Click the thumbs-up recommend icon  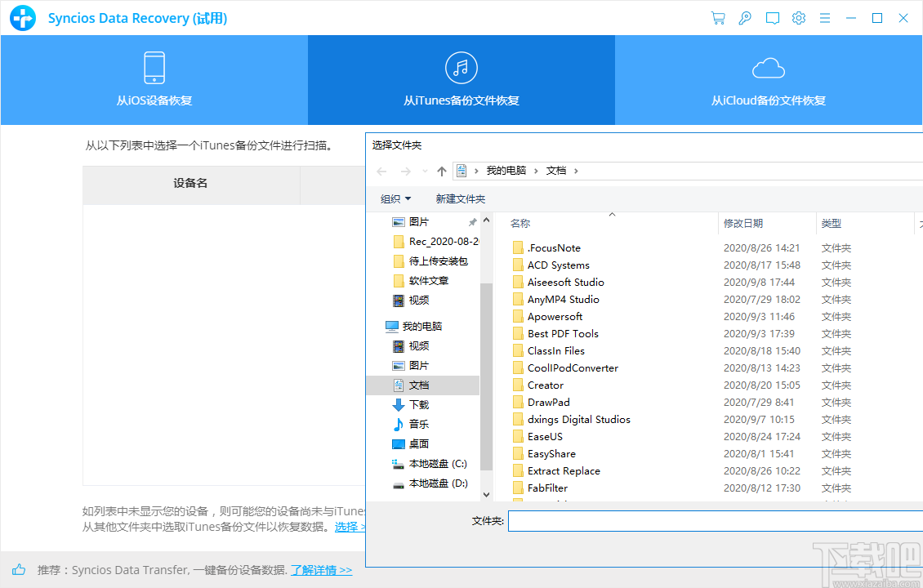(x=19, y=569)
